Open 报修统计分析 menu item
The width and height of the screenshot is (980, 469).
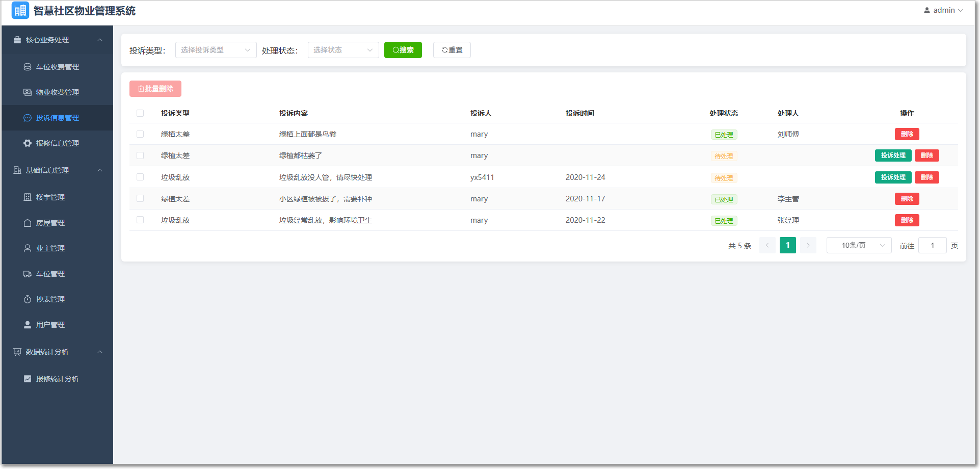coord(57,379)
